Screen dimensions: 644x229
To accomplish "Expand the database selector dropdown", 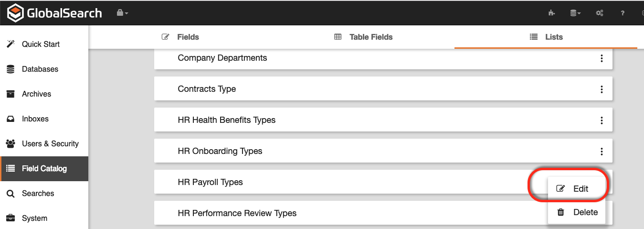I will 575,13.
